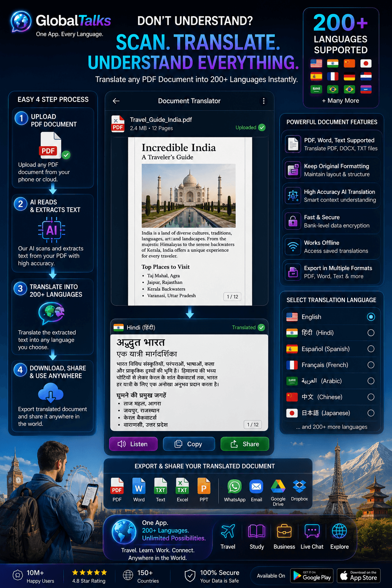Click the '150+ Countries' stat
Viewport: 392px width, 588px height.
click(x=141, y=576)
